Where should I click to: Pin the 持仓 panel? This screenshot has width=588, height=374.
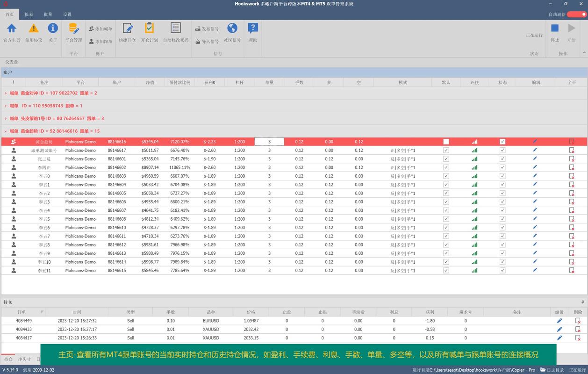tap(583, 302)
